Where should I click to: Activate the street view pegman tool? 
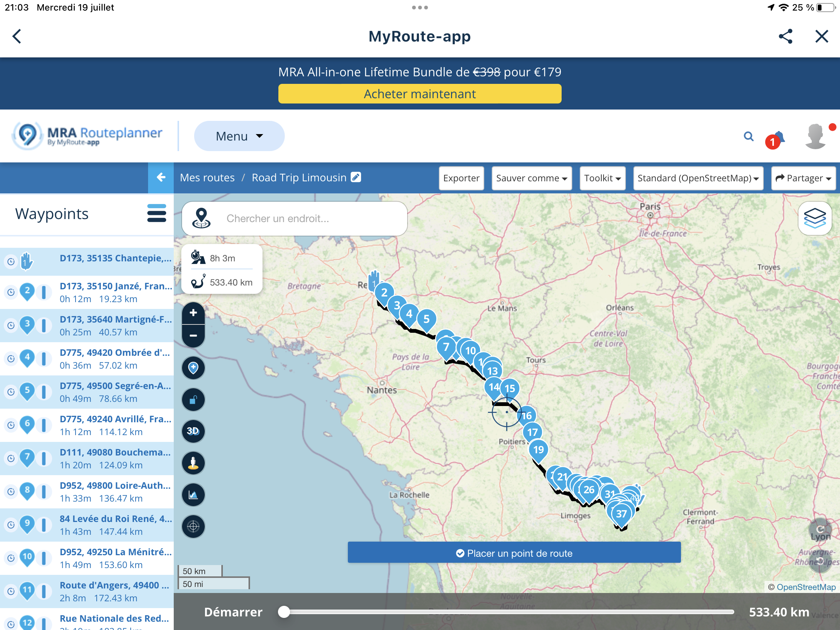[x=193, y=463]
